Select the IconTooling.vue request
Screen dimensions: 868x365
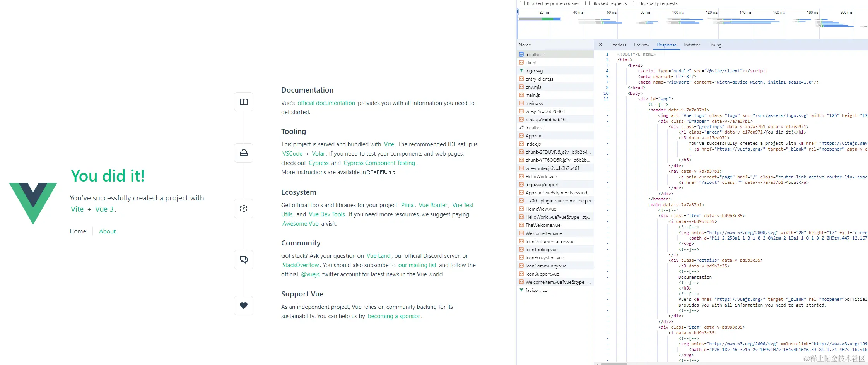(555, 250)
